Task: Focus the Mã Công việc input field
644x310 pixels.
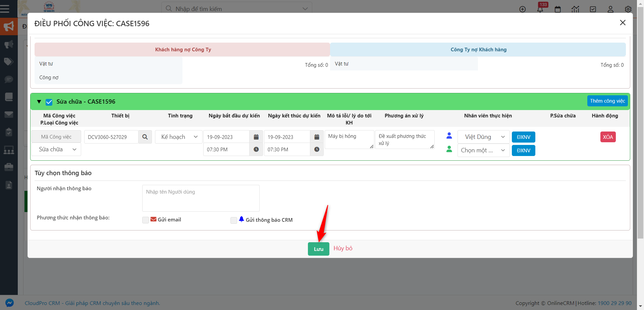Action: click(x=56, y=137)
